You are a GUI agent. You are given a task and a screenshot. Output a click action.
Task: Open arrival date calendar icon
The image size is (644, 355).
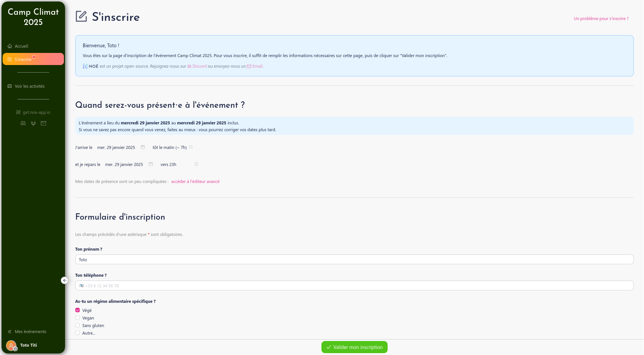(x=143, y=147)
